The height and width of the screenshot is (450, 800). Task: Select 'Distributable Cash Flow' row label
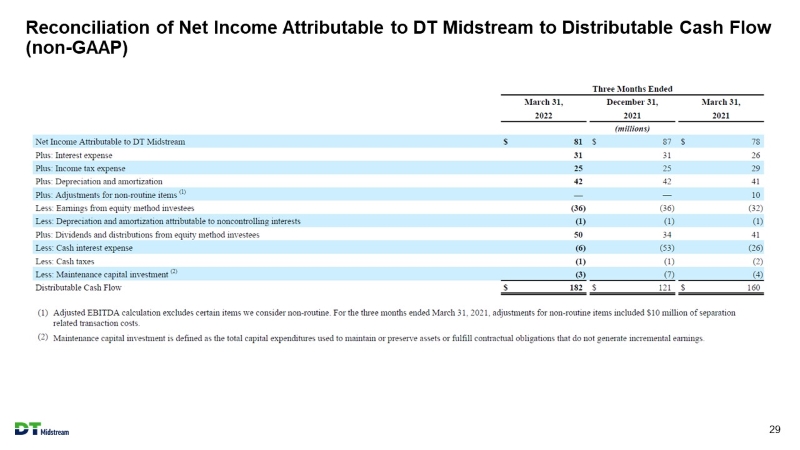click(x=78, y=288)
